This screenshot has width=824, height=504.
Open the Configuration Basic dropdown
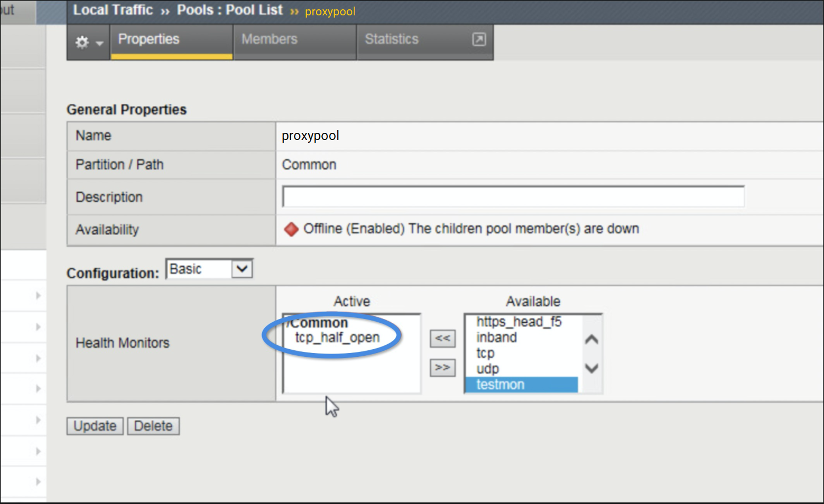(x=209, y=269)
